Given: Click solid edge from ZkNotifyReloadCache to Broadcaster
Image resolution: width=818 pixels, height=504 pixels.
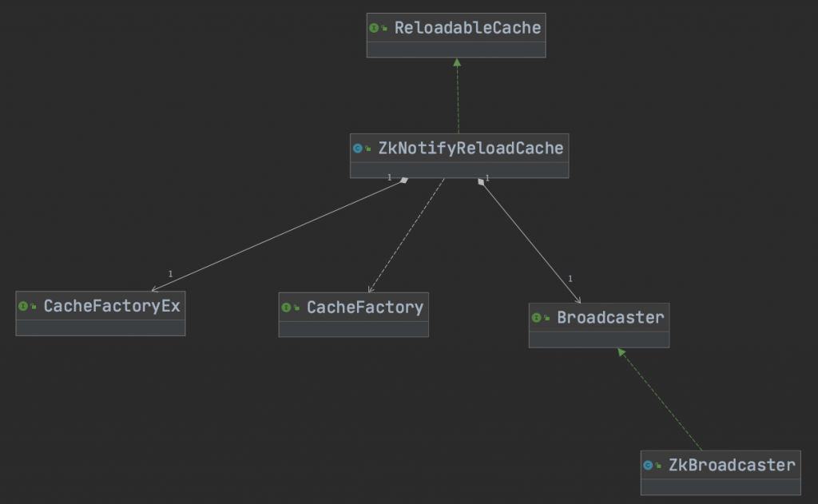Looking at the screenshot, I should 530,240.
